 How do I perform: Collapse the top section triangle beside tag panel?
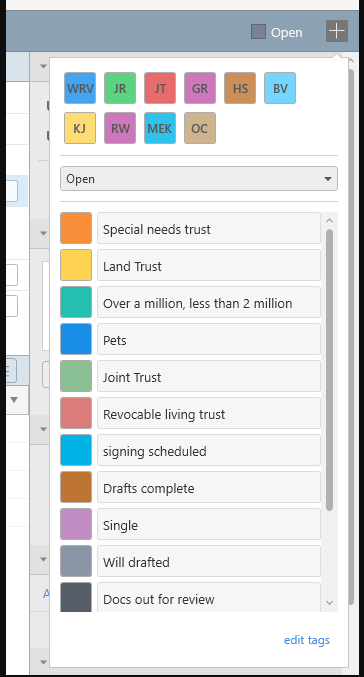(x=43, y=66)
